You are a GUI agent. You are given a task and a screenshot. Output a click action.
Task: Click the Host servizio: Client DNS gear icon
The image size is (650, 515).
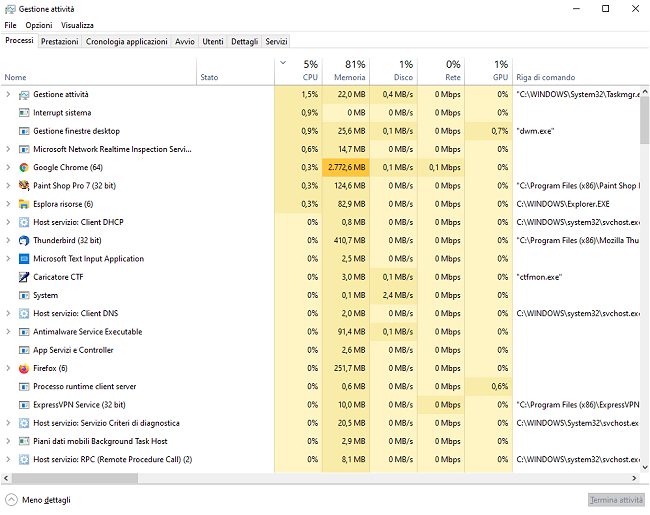point(24,313)
